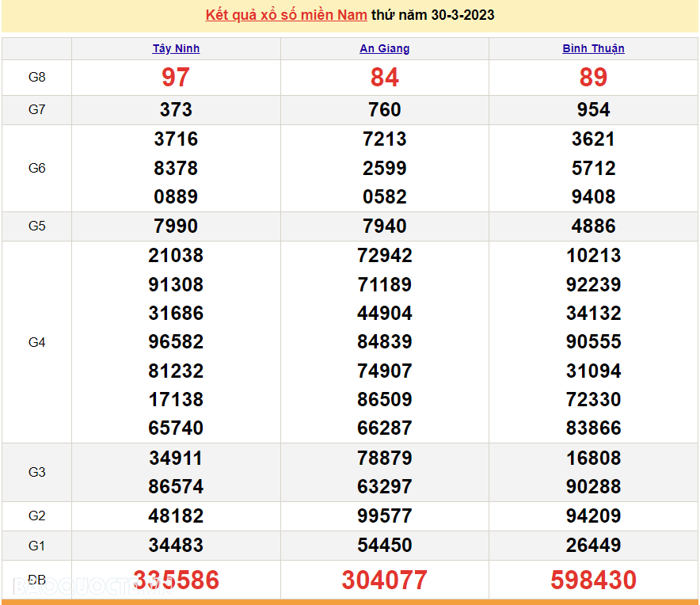This screenshot has width=700, height=605.
Task: Click An Giang G8 result 84
Action: click(385, 78)
